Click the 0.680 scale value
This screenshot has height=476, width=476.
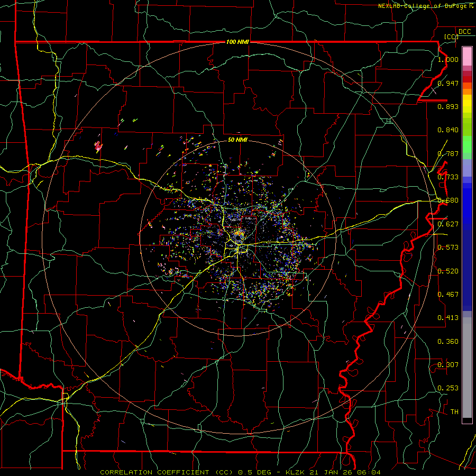point(448,200)
